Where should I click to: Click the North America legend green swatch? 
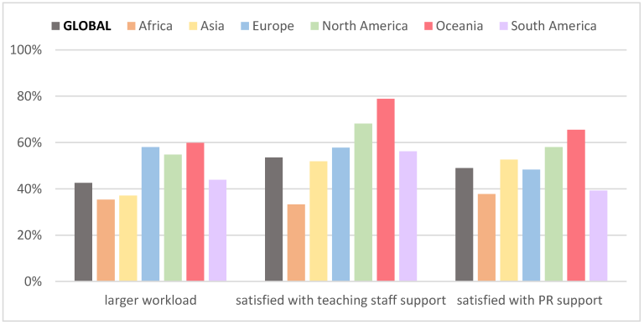coord(314,26)
